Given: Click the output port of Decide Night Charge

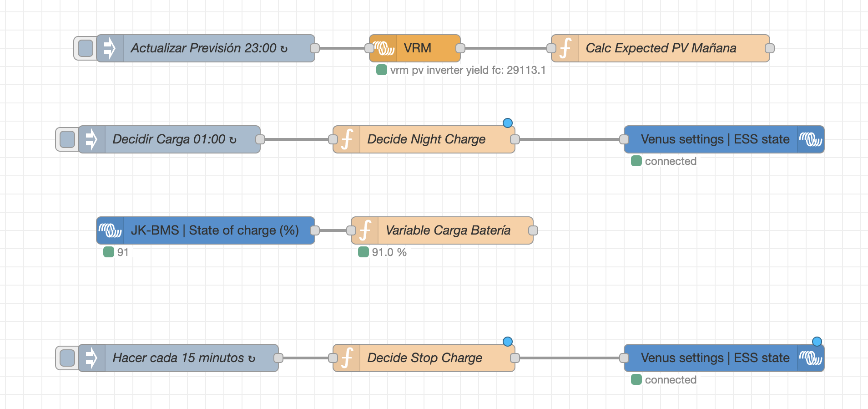Looking at the screenshot, I should coord(515,139).
